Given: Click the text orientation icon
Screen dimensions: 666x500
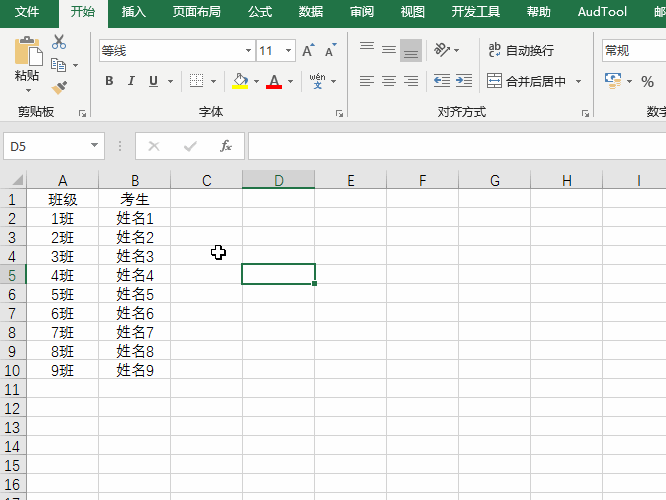Looking at the screenshot, I should (442, 50).
